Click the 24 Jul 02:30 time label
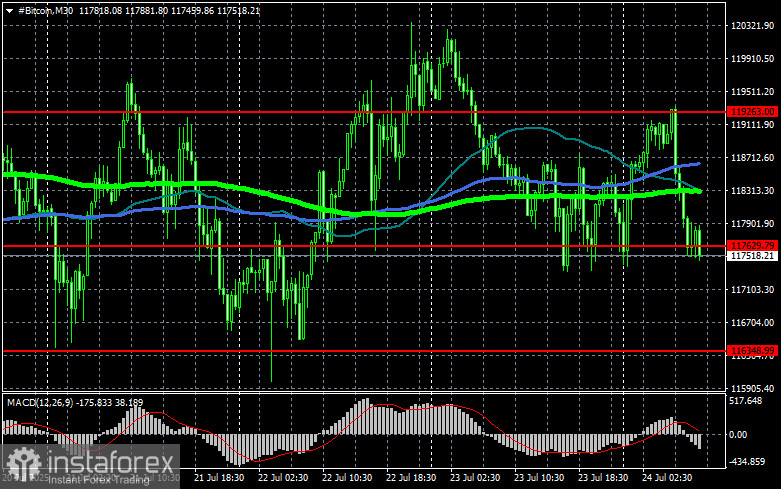The width and height of the screenshot is (781, 489). click(667, 478)
